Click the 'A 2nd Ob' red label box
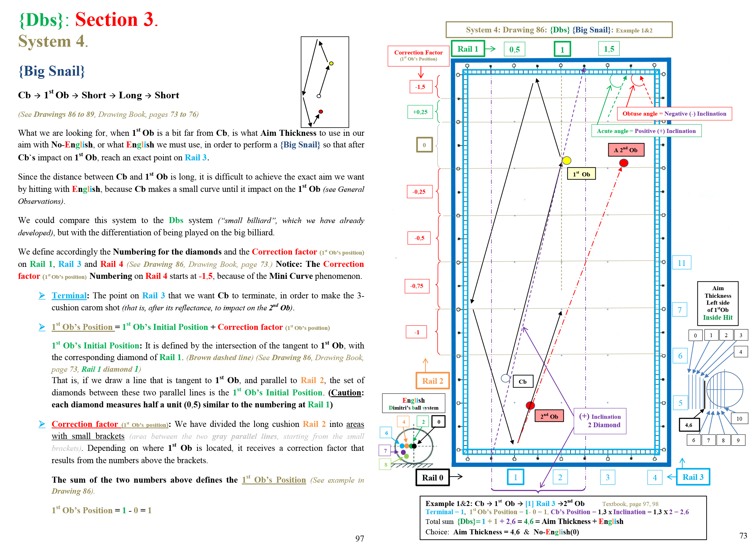Image resolution: width=756 pixels, height=546 pixels. (626, 150)
